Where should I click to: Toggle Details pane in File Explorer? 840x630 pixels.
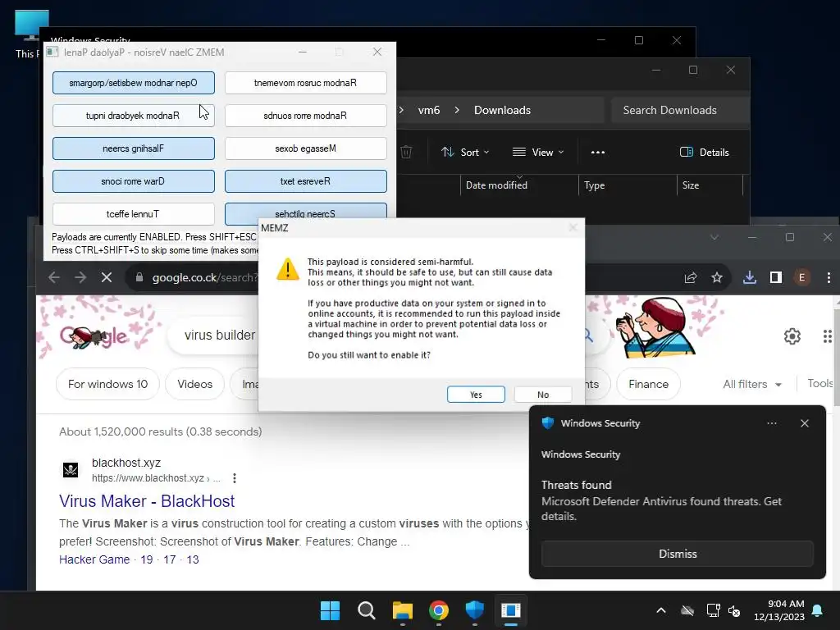[704, 152]
